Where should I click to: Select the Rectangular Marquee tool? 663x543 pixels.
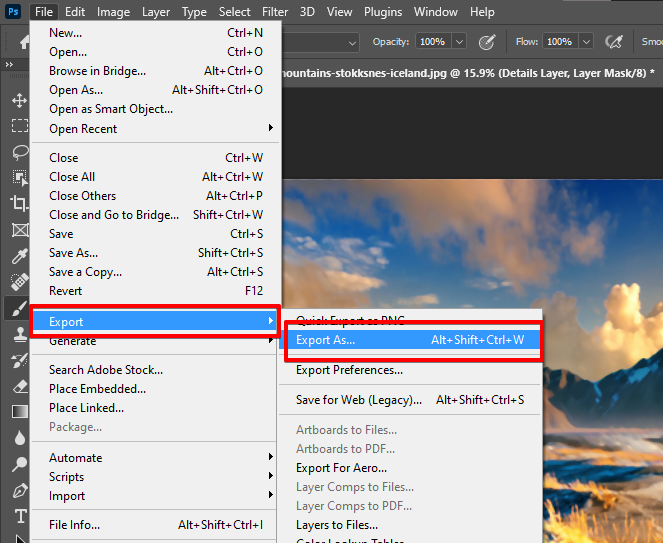[19, 126]
